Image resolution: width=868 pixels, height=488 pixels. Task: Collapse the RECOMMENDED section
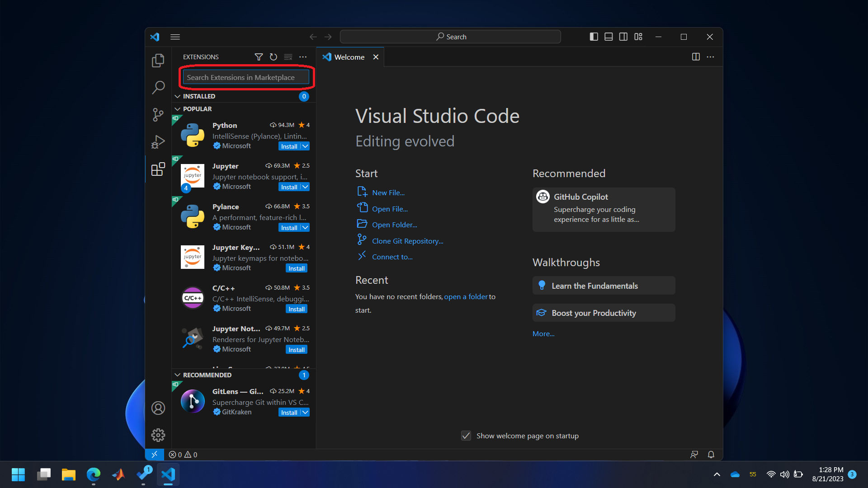pyautogui.click(x=178, y=375)
